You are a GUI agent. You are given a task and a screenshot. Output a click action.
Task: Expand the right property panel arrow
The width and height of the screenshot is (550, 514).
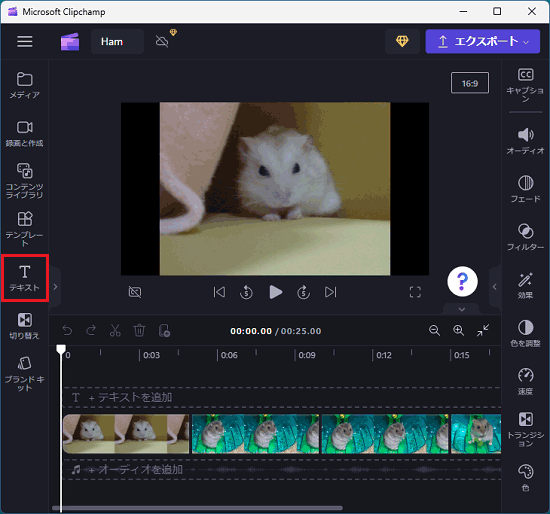click(495, 287)
